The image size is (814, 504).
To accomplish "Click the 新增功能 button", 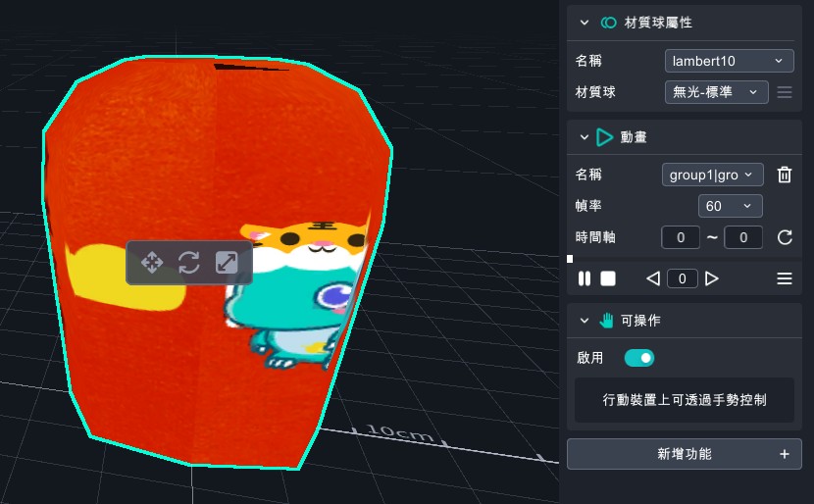I will 685,454.
